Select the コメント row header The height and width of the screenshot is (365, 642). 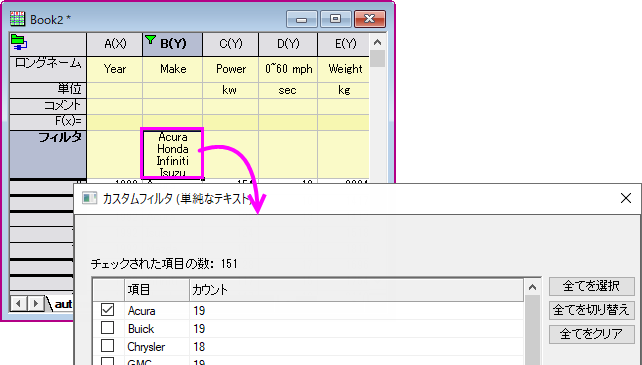(x=48, y=106)
